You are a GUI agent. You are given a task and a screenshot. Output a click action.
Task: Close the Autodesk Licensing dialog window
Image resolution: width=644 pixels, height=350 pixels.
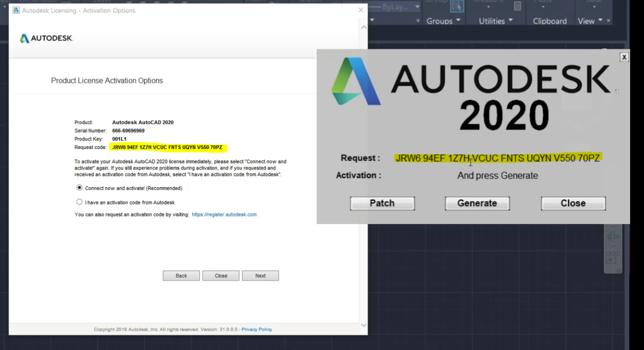click(x=361, y=10)
